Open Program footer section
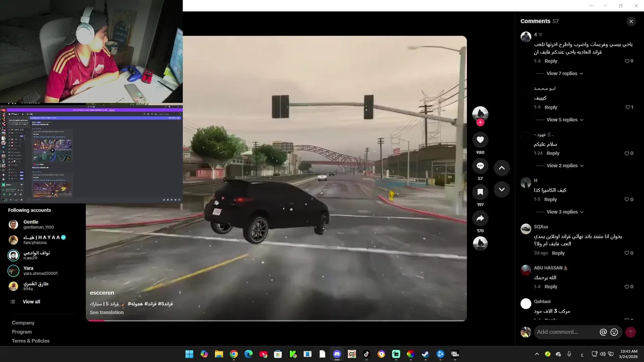The width and height of the screenshot is (644, 362). pos(22,332)
